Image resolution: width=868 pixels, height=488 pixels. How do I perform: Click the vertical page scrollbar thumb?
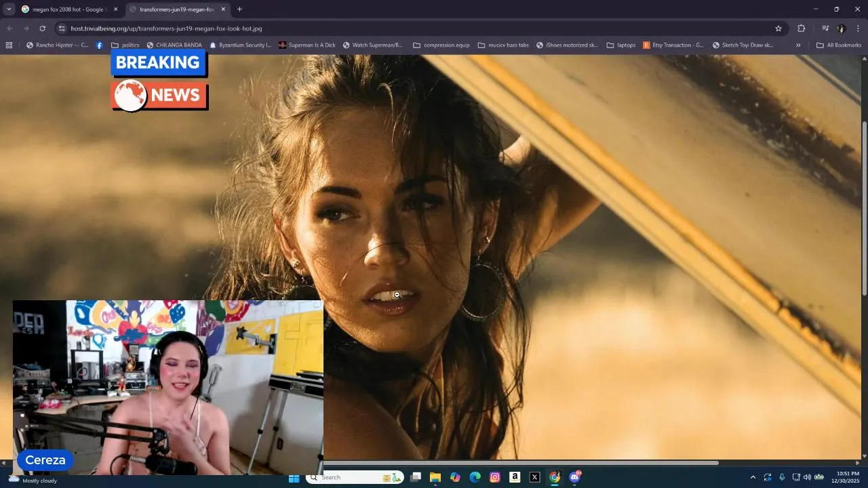click(x=864, y=207)
